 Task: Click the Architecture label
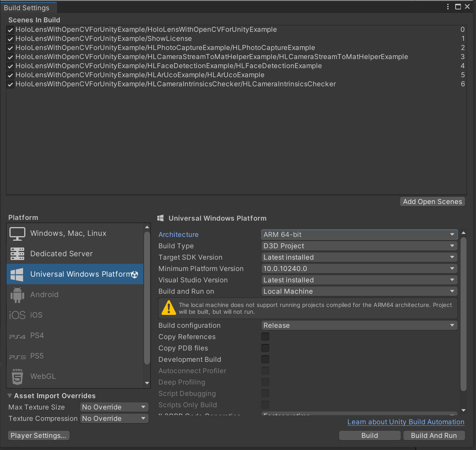[x=178, y=235]
